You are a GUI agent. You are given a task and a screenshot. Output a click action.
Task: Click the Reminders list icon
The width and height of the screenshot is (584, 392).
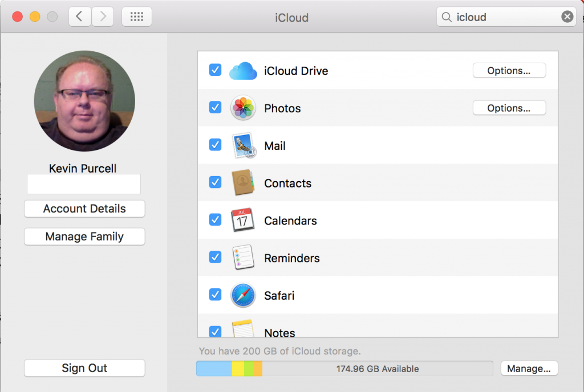pos(243,258)
